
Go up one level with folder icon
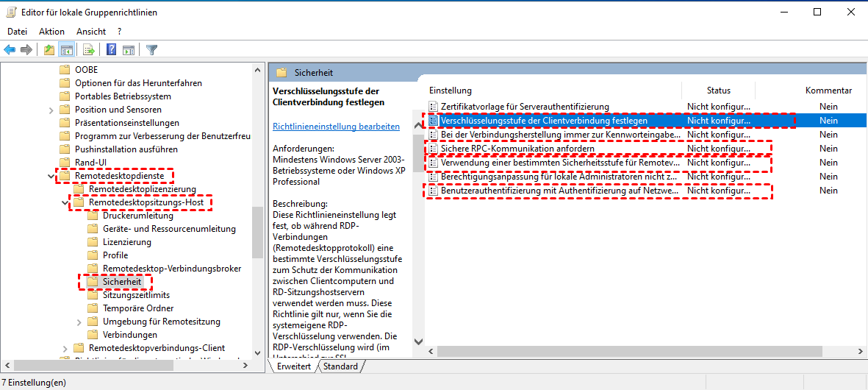[50, 50]
